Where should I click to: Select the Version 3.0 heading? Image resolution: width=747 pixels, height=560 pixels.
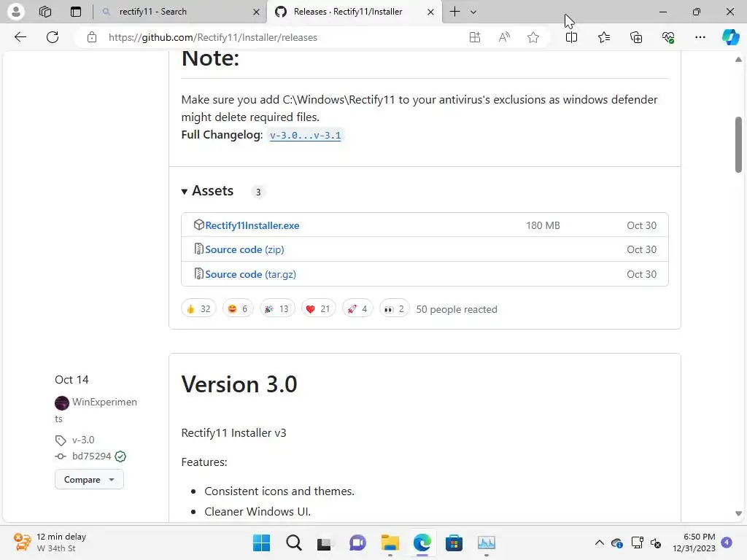coord(239,384)
